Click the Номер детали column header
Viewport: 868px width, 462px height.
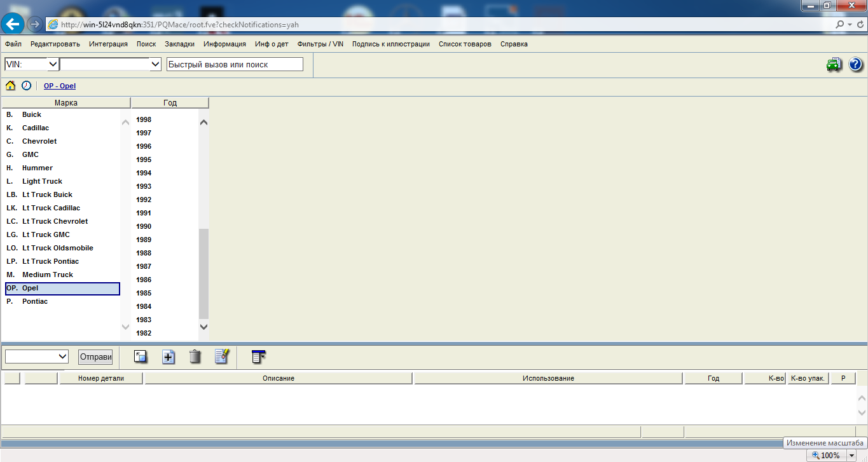pyautogui.click(x=101, y=378)
